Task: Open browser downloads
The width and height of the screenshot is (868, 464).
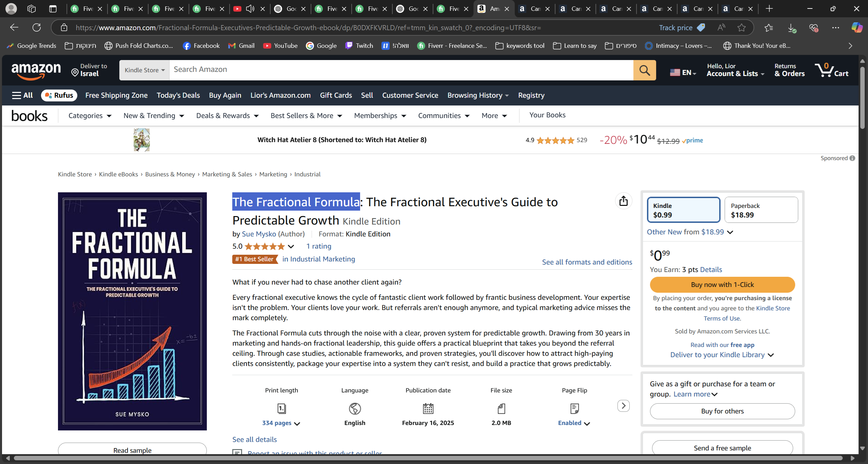Action: [791, 28]
